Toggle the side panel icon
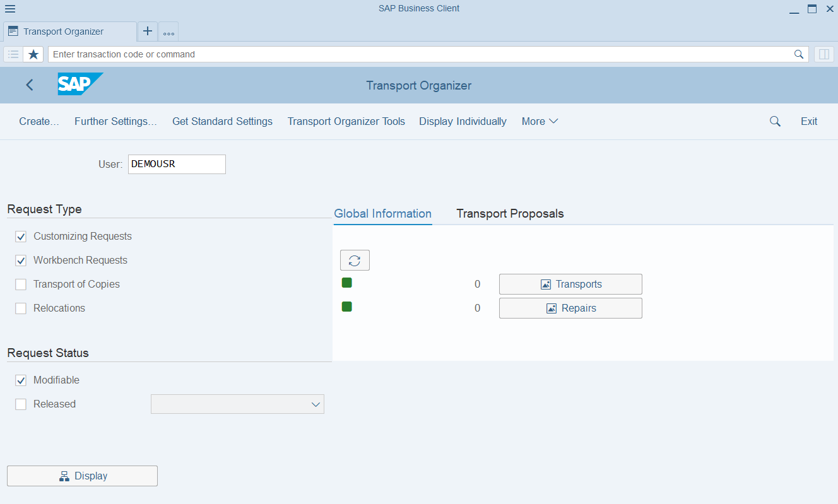The width and height of the screenshot is (838, 504). (824, 54)
